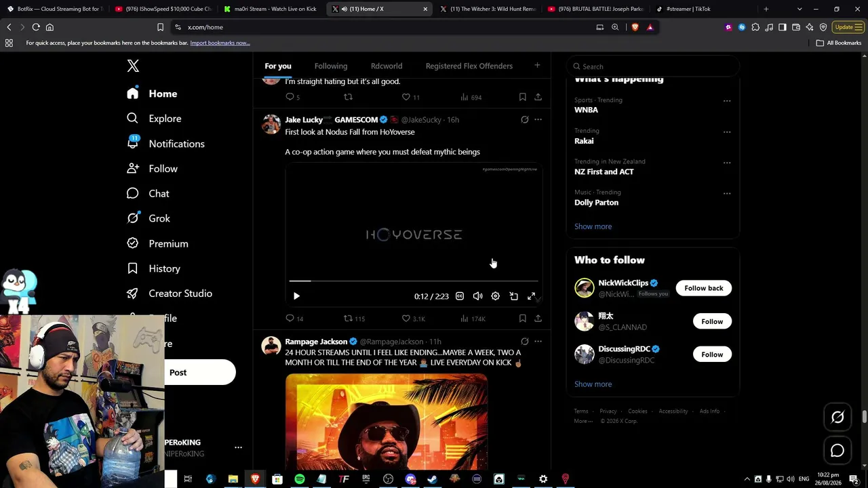
Task: Reply to Jake Lucky's post
Action: pyautogui.click(x=294, y=319)
